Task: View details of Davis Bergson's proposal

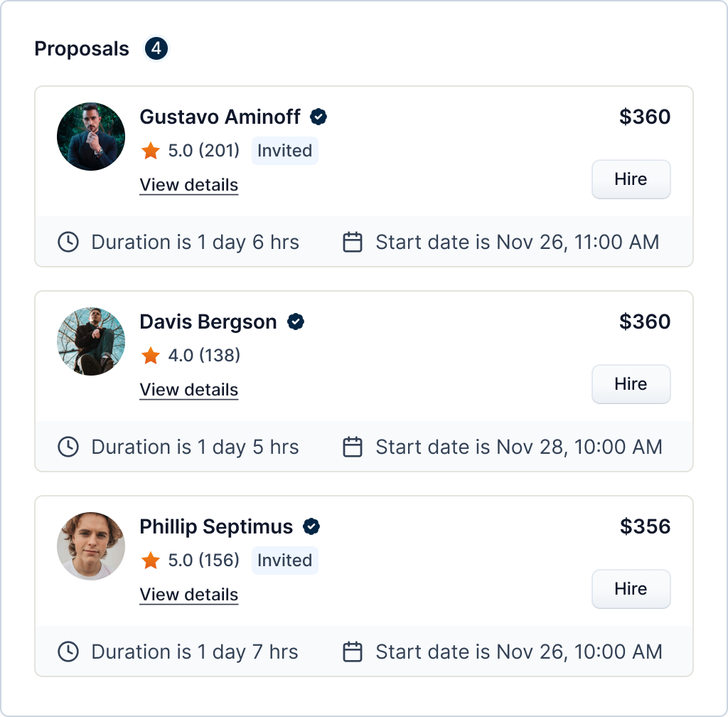Action: click(x=188, y=390)
